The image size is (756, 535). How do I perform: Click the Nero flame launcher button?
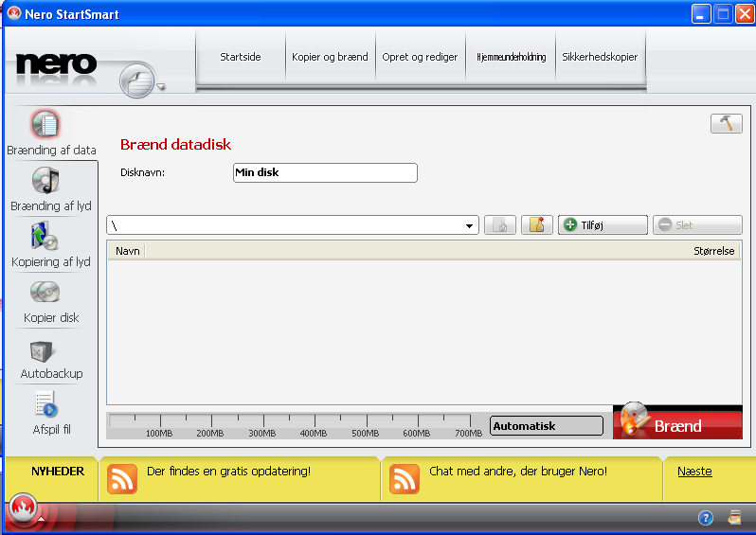pos(22,507)
